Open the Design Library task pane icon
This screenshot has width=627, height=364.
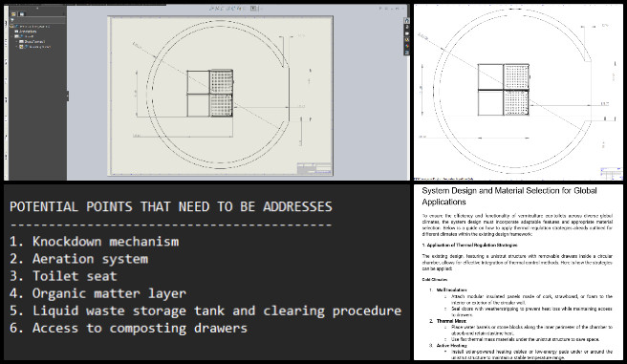coord(406,27)
